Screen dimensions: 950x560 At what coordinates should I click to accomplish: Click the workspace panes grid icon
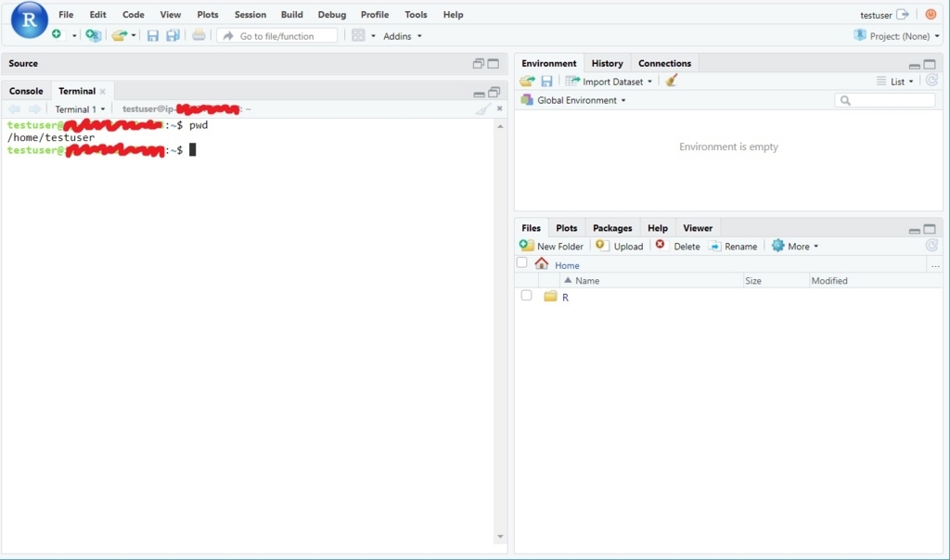(358, 36)
